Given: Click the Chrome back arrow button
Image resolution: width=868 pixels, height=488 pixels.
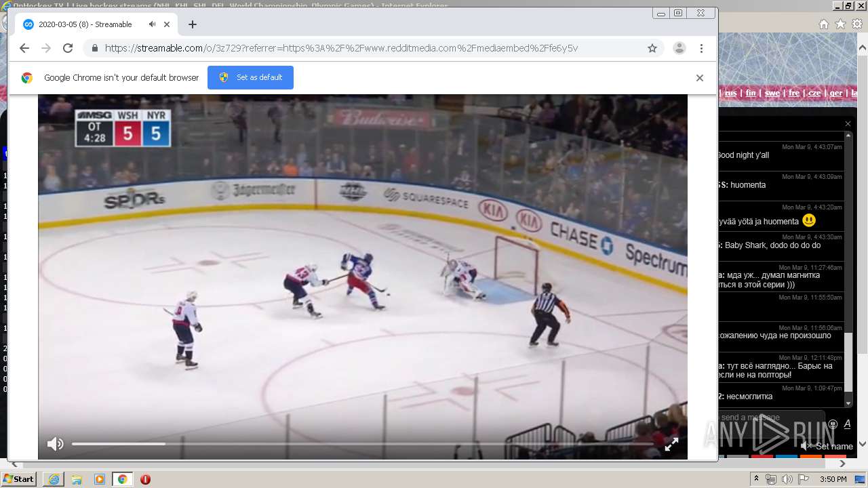Looking at the screenshot, I should pyautogui.click(x=24, y=48).
